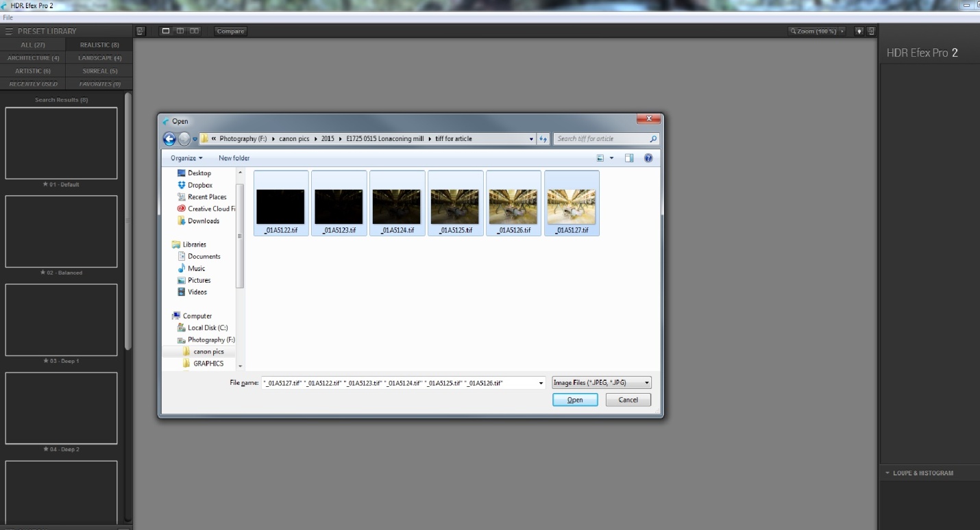
Task: Select file _01A5122.tif
Action: [280, 203]
